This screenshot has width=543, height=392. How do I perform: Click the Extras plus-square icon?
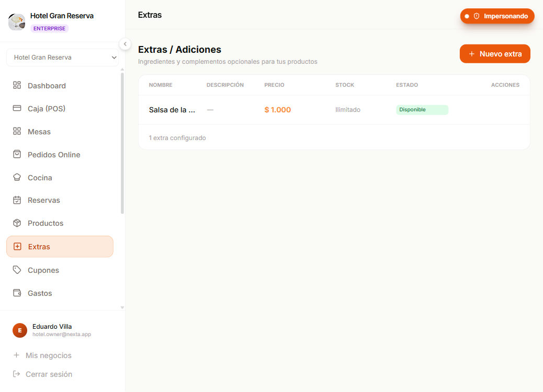click(17, 246)
